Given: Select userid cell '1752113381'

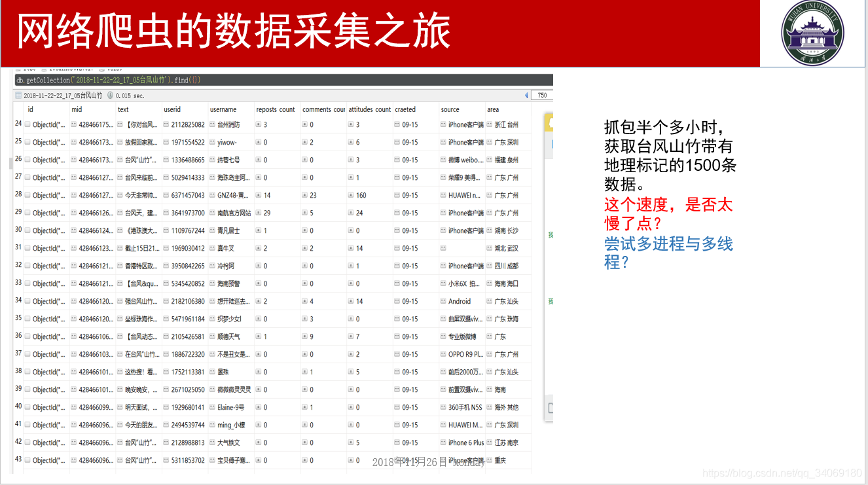Looking at the screenshot, I should click(x=188, y=372).
